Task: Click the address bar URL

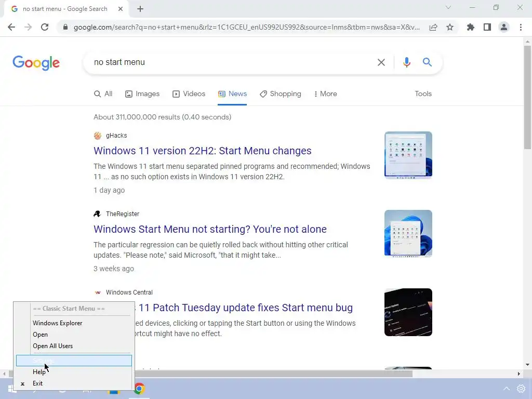Action: click(x=247, y=27)
